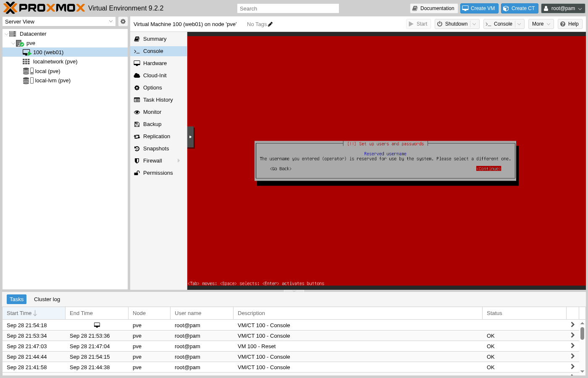The width and height of the screenshot is (588, 378).
Task: Click the Console prompt icon in sidebar
Action: [x=137, y=51]
